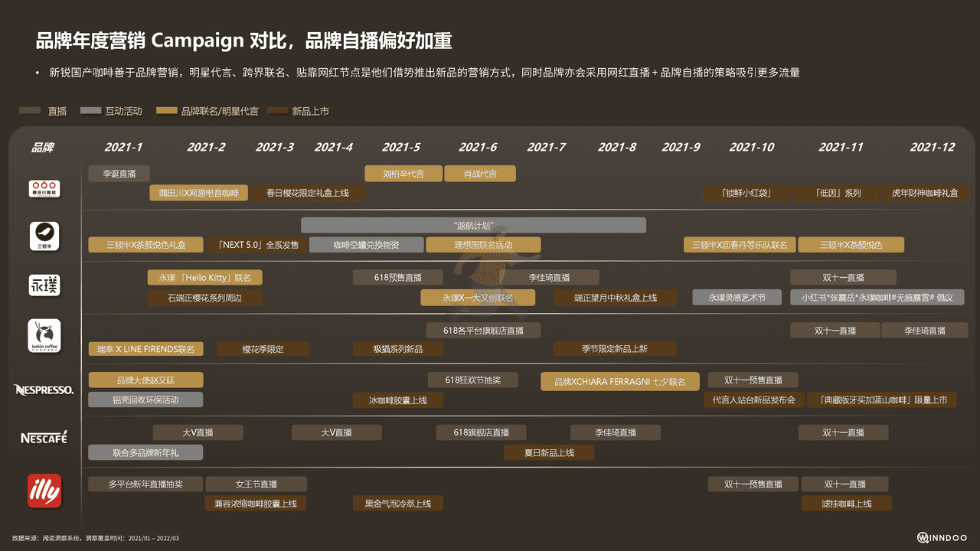The width and height of the screenshot is (980, 551).
Task: Click the 永璞 brand logo
Action: click(x=44, y=285)
